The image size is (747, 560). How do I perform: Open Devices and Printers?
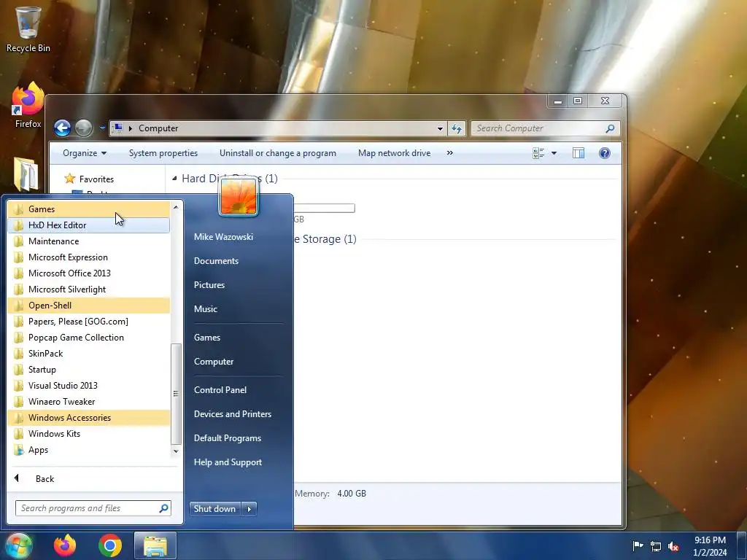click(x=233, y=414)
